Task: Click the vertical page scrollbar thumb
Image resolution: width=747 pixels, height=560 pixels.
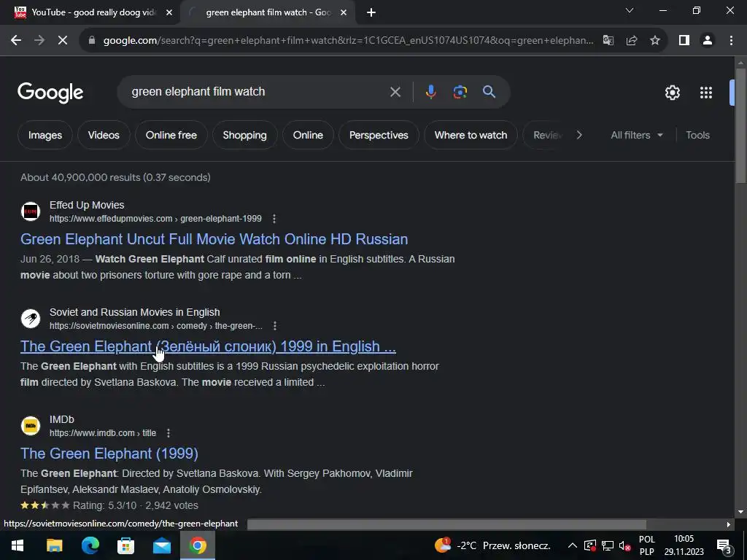Action: 740,125
